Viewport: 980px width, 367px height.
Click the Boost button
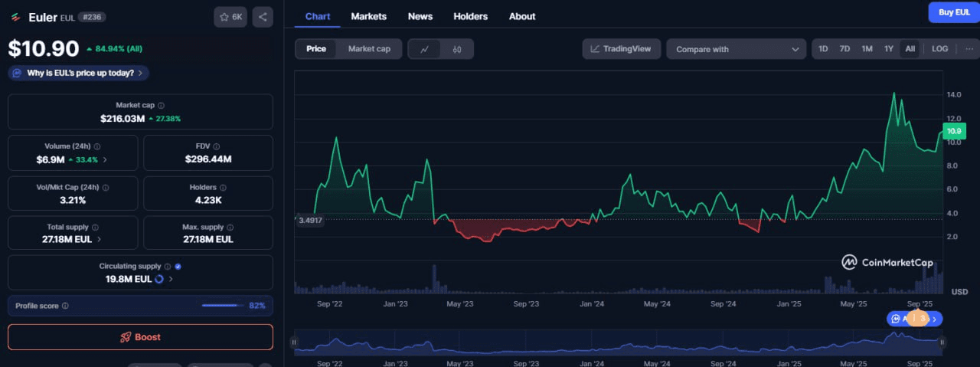[140, 337]
